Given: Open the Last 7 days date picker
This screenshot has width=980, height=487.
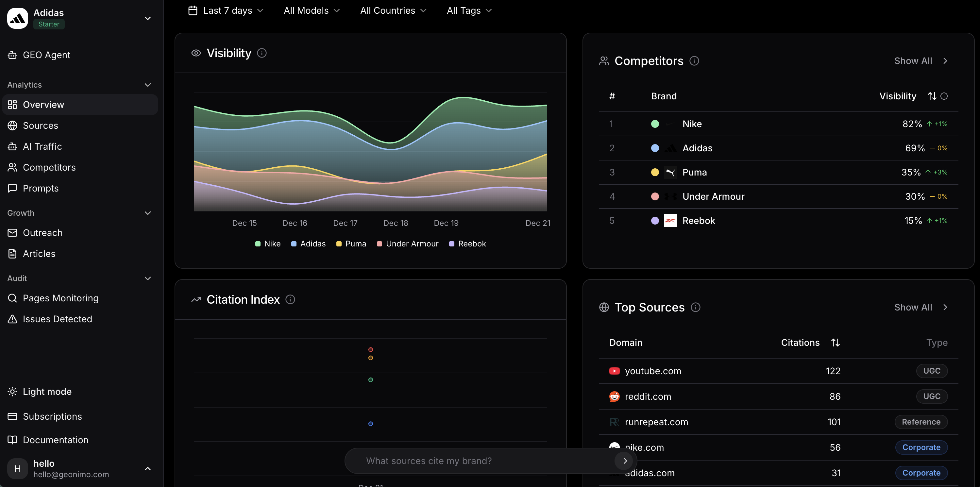Looking at the screenshot, I should [226, 10].
